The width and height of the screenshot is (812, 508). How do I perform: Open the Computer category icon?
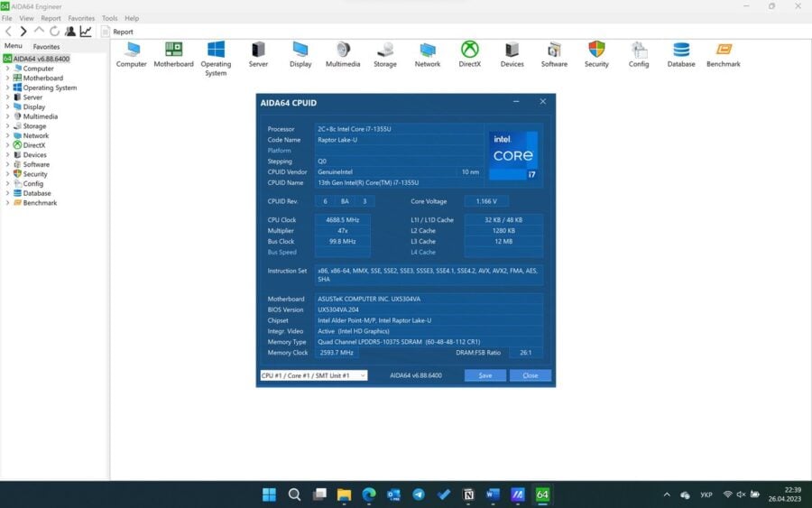[132, 54]
